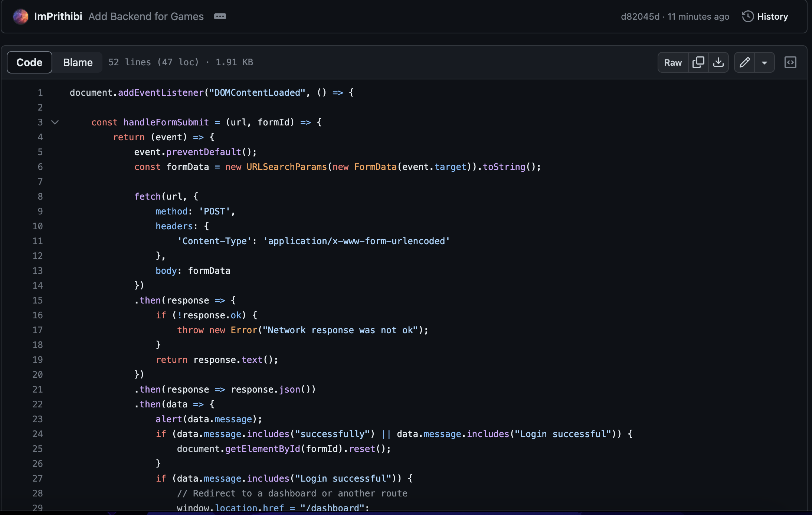Open symbols panel icon
This screenshot has height=515, width=812.
point(790,62)
